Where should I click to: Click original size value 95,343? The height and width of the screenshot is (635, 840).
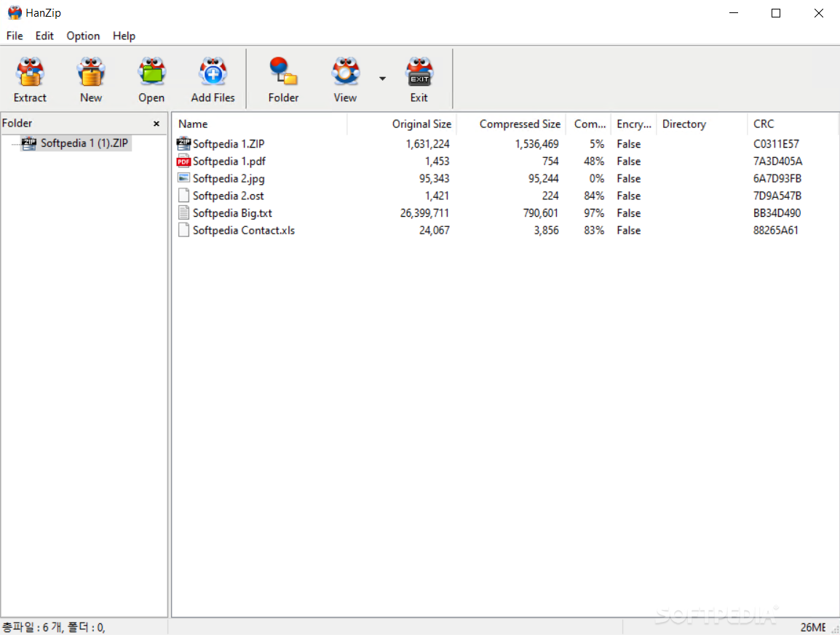(x=434, y=178)
